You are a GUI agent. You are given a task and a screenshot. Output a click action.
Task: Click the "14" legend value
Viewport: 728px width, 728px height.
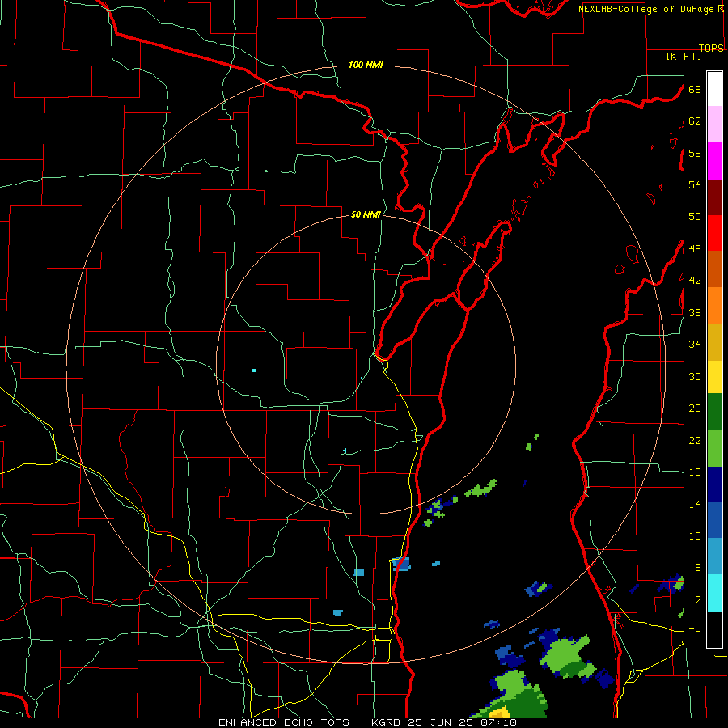[x=695, y=504]
